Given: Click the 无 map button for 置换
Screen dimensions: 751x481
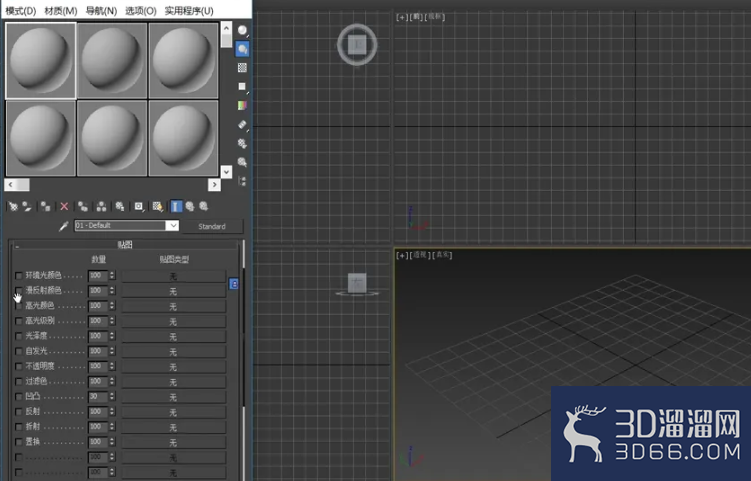Looking at the screenshot, I should tap(173, 442).
